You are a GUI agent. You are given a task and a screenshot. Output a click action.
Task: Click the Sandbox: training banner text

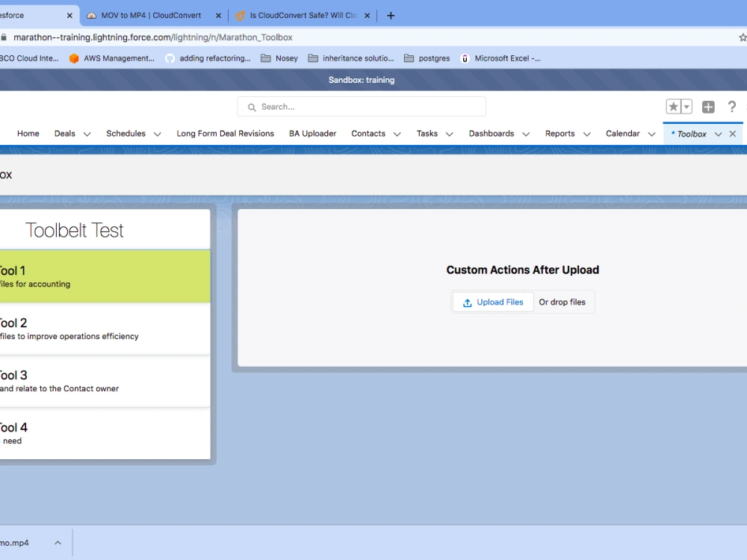(362, 80)
